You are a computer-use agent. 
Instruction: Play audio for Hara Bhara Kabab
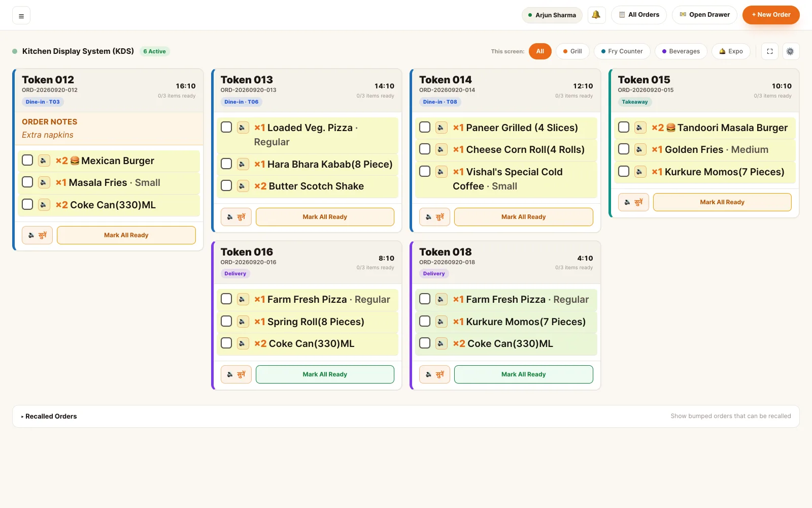tap(243, 164)
